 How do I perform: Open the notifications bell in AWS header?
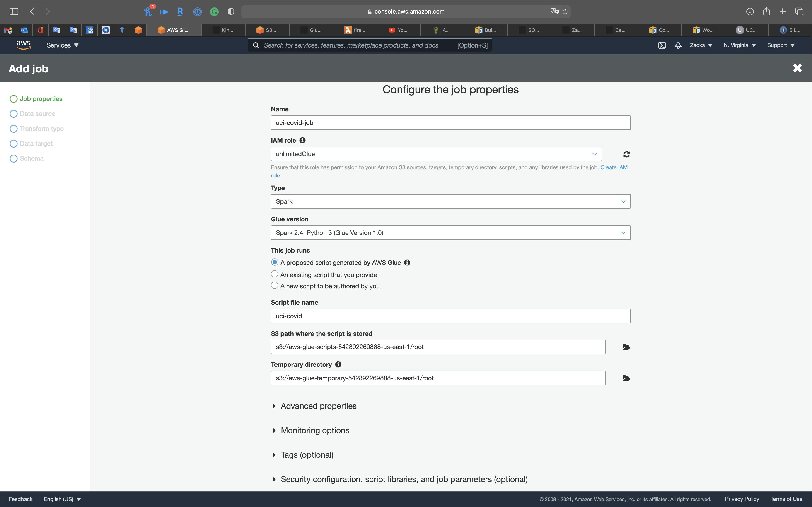(x=678, y=45)
